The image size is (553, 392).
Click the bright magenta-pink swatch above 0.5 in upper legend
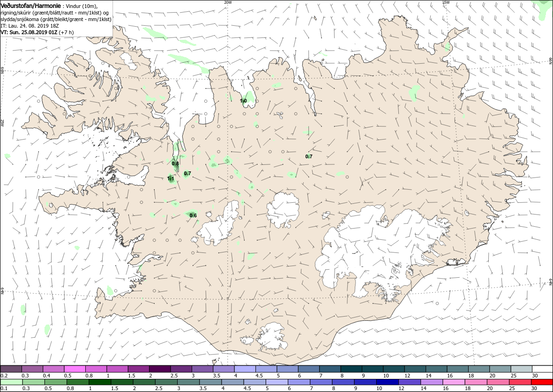75,369
